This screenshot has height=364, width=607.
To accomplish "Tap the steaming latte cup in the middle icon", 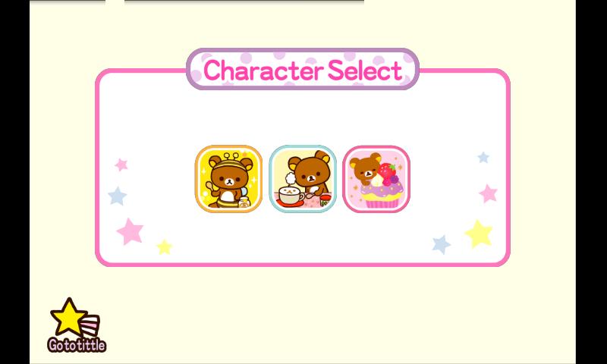I will click(x=291, y=195).
